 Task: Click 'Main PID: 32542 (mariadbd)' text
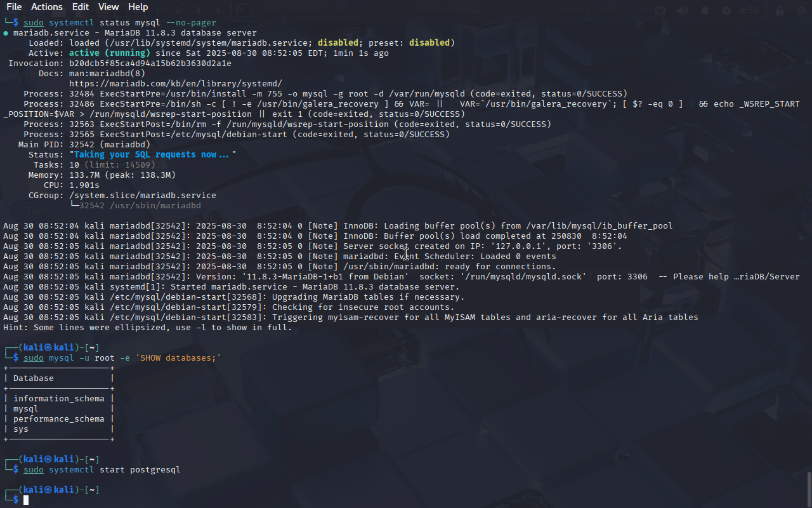(84, 145)
